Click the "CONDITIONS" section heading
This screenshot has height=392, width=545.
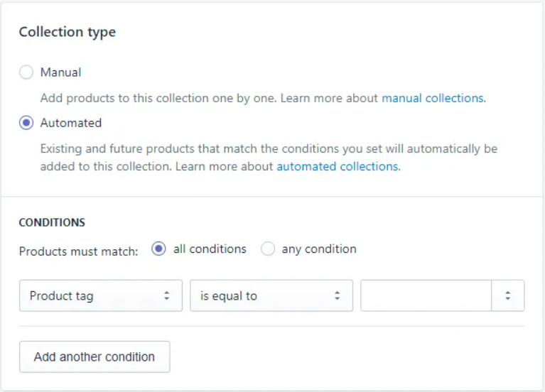[x=52, y=222]
